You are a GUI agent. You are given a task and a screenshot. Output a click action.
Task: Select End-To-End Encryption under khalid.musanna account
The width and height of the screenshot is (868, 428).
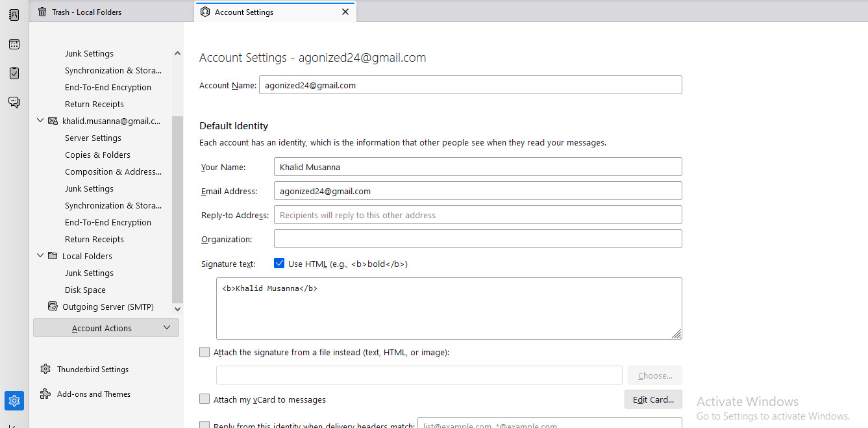(108, 222)
